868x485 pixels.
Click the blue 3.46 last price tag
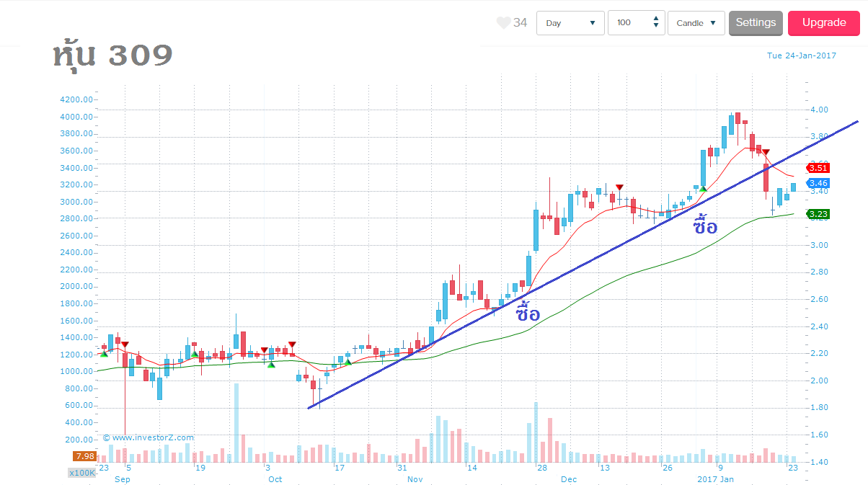[818, 184]
